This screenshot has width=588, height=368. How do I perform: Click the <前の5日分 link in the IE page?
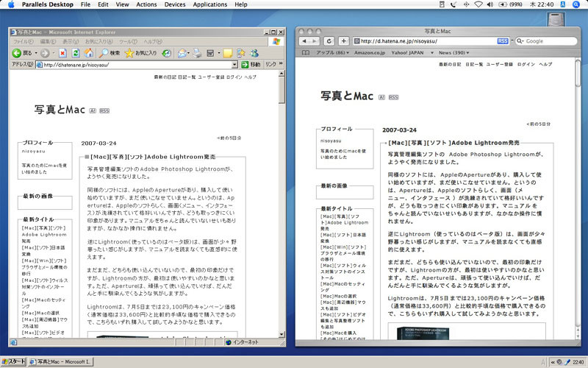[x=229, y=138]
